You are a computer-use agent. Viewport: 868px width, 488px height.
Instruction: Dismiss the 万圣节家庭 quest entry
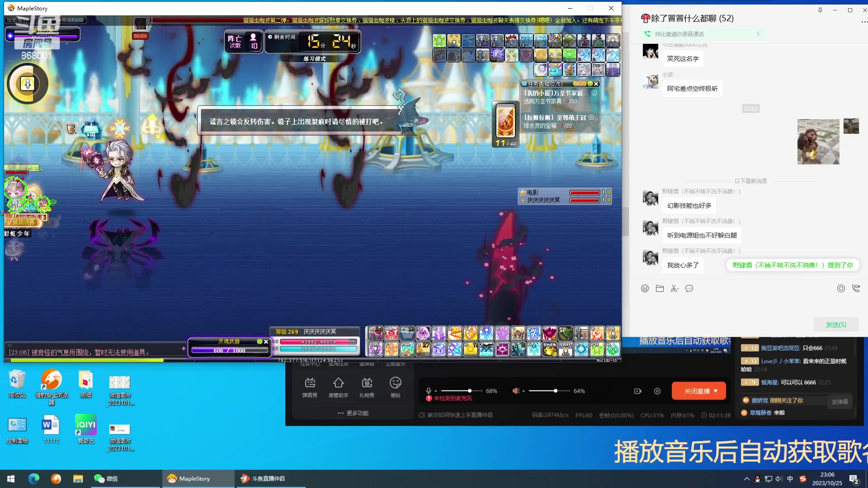[x=594, y=93]
